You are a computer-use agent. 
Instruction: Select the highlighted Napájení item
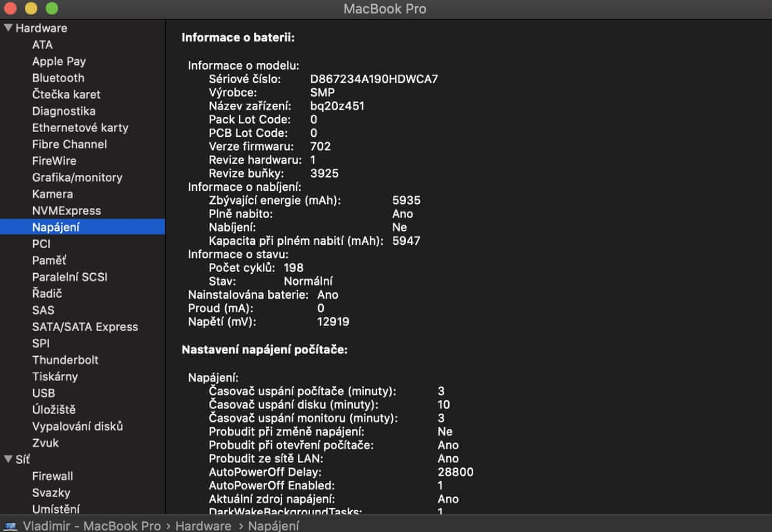point(56,227)
